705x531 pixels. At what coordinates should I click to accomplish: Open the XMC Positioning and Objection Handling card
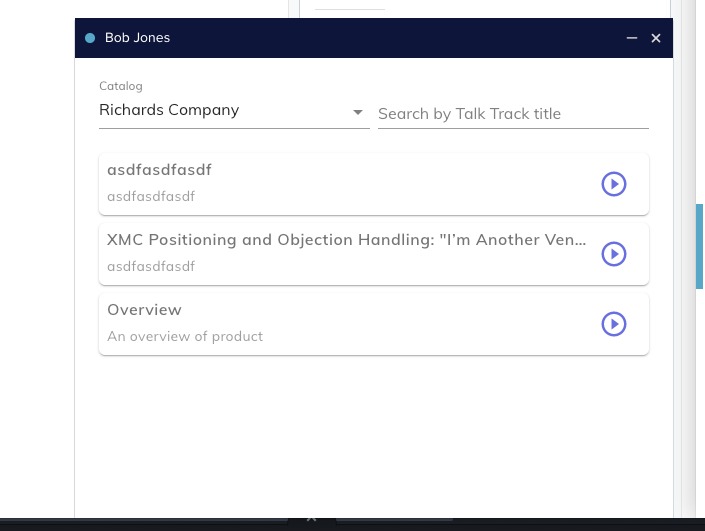pos(346,240)
